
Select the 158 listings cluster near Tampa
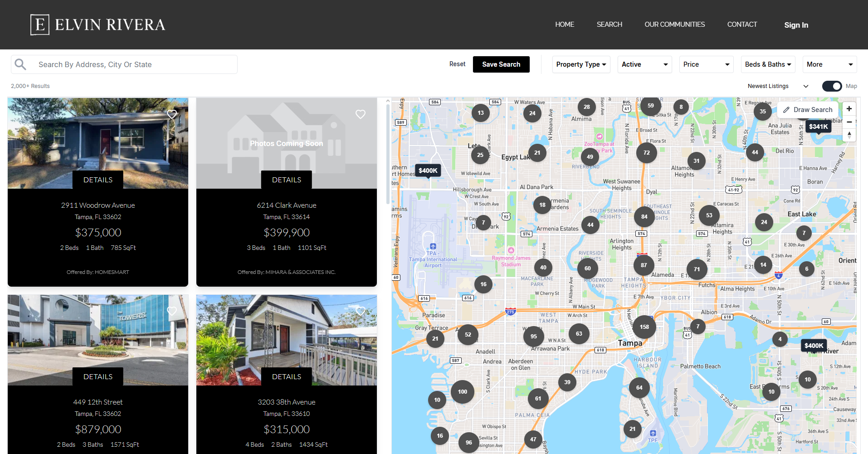644,327
